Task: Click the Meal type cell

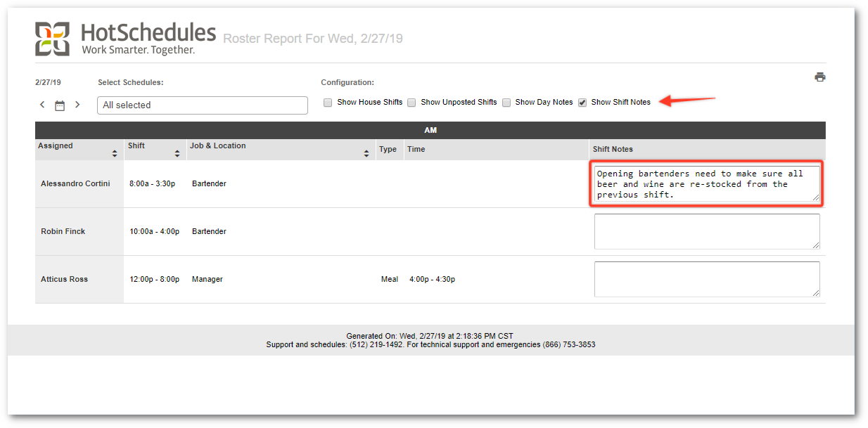Action: pyautogui.click(x=390, y=279)
